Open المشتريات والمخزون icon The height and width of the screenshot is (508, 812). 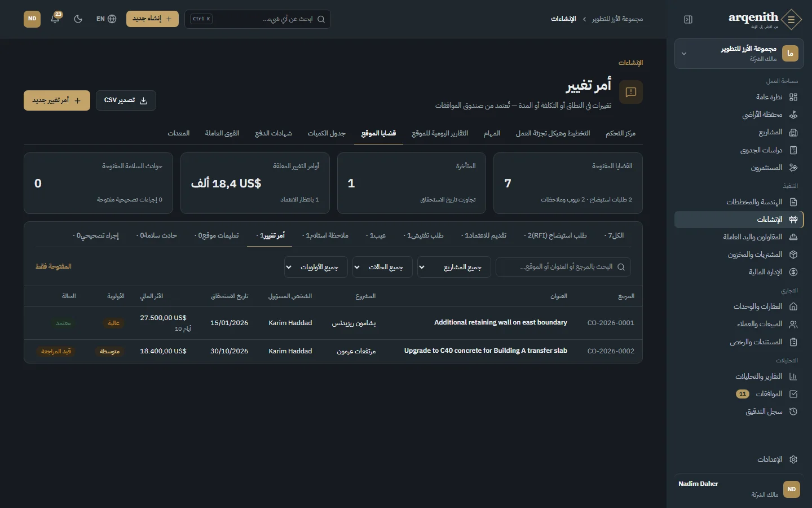[x=793, y=255]
